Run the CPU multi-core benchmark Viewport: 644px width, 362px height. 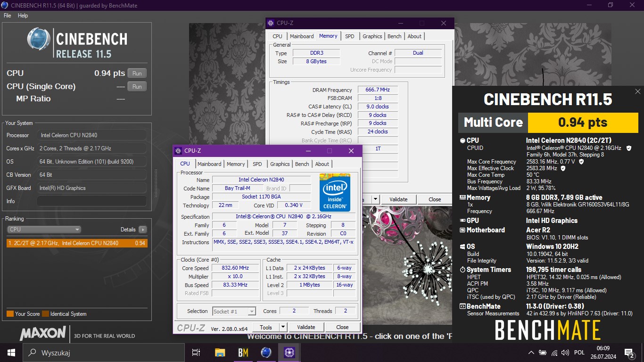point(137,73)
